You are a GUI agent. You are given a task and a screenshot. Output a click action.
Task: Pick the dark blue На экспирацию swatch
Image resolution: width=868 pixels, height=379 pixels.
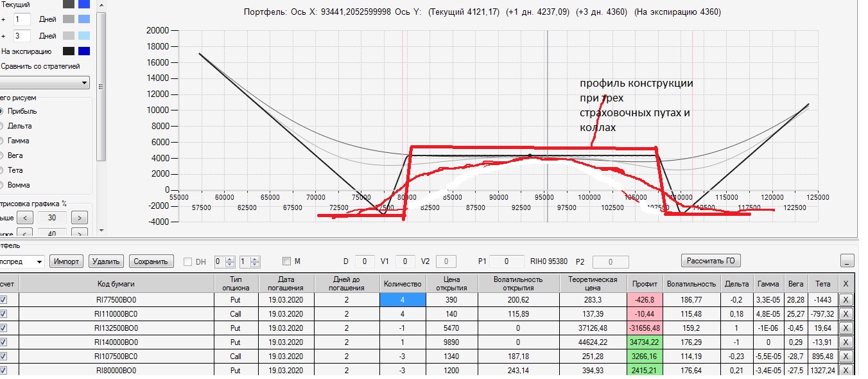coord(84,51)
